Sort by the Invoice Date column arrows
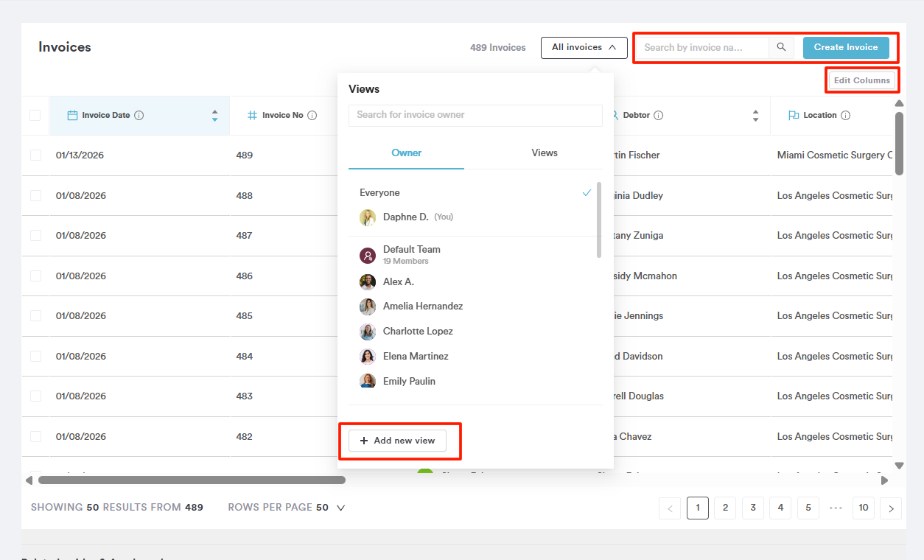The height and width of the screenshot is (560, 924). [214, 116]
